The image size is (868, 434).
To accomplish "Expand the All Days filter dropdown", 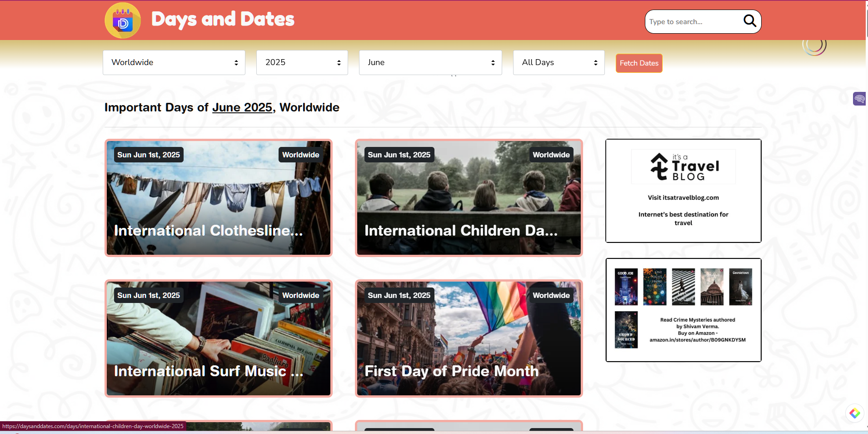I will tap(559, 63).
